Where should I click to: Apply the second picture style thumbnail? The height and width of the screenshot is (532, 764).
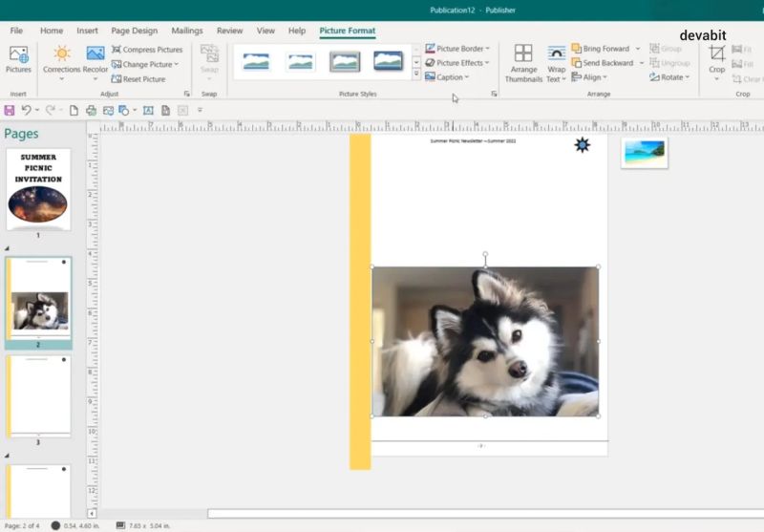[x=300, y=62]
